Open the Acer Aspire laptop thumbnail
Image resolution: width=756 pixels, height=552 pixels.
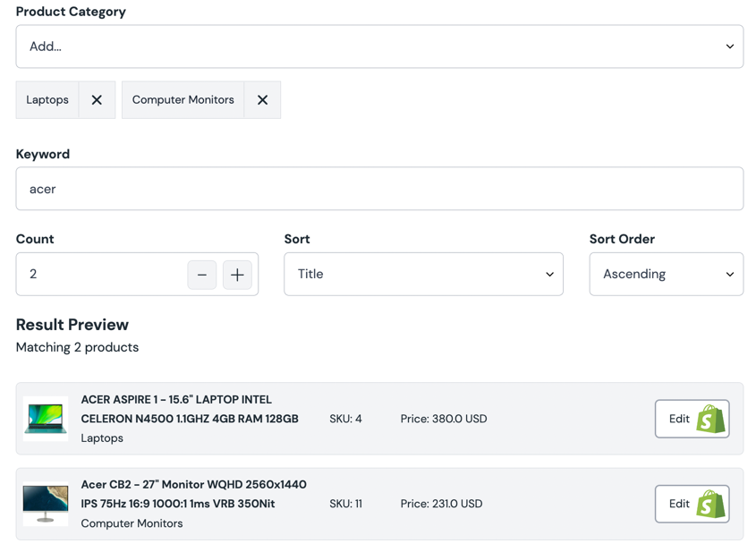pyautogui.click(x=46, y=419)
